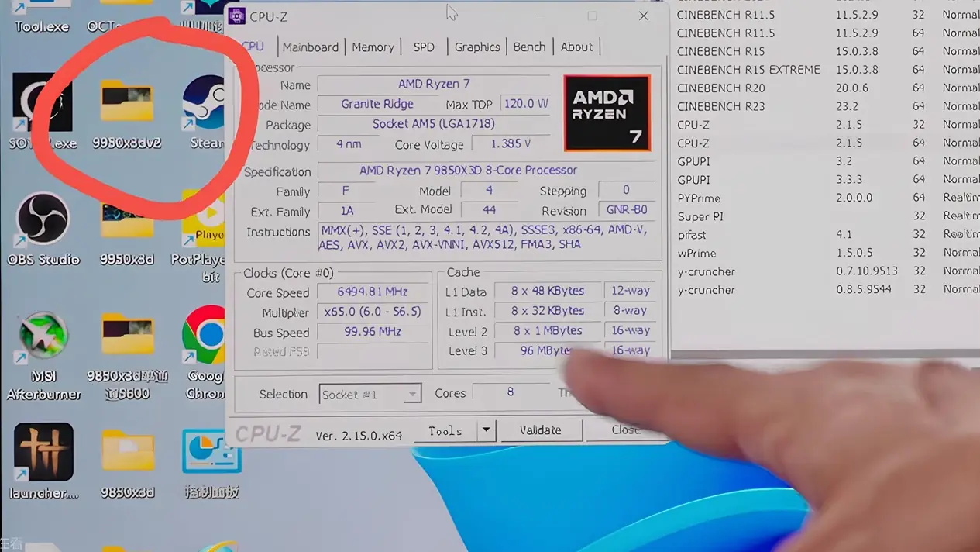Select the Super PI row
Image resolution: width=980 pixels, height=552 pixels.
827,216
